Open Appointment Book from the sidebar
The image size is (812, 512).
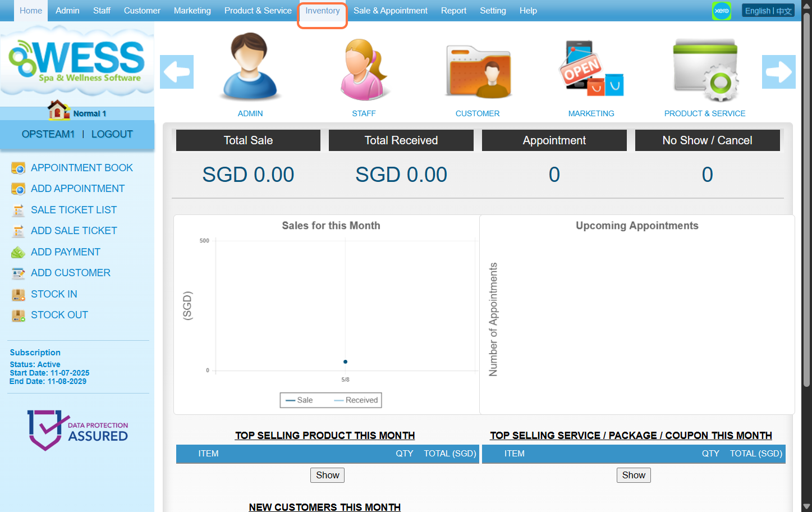(81, 168)
